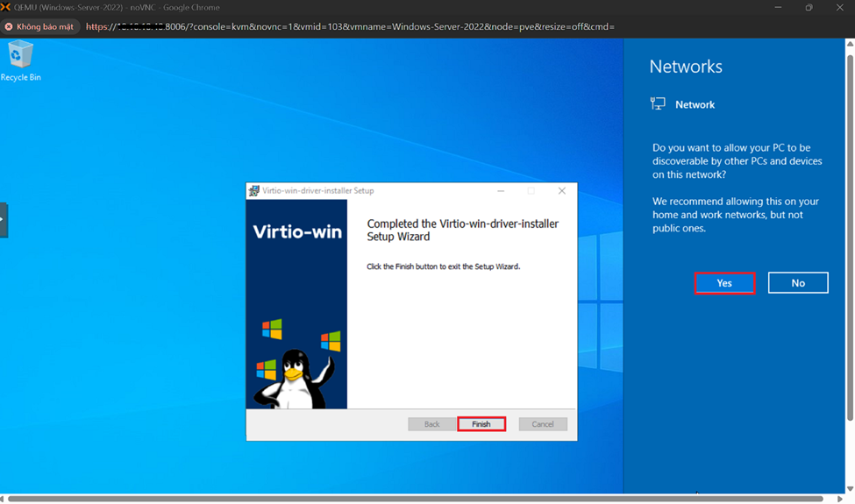Click the QEMU icon in Chrome title bar
Image resolution: width=855 pixels, height=504 pixels.
[x=6, y=7]
